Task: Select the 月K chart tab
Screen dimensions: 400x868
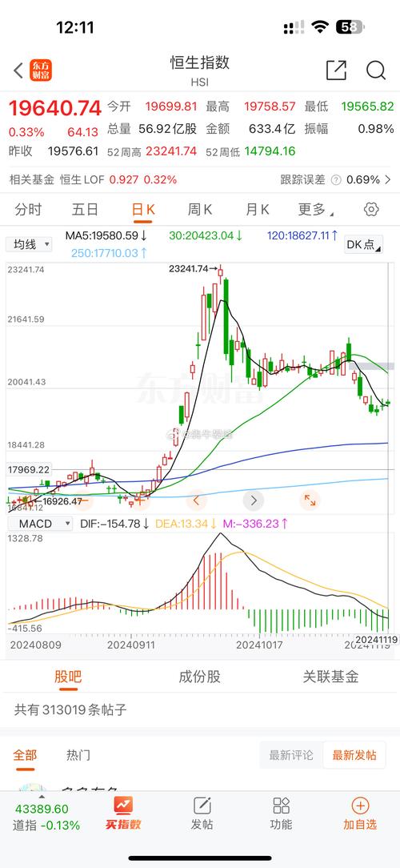Action: [258, 210]
